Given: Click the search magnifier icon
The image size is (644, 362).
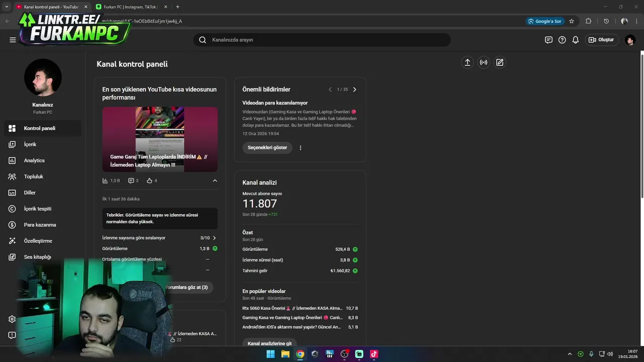Looking at the screenshot, I should [202, 40].
